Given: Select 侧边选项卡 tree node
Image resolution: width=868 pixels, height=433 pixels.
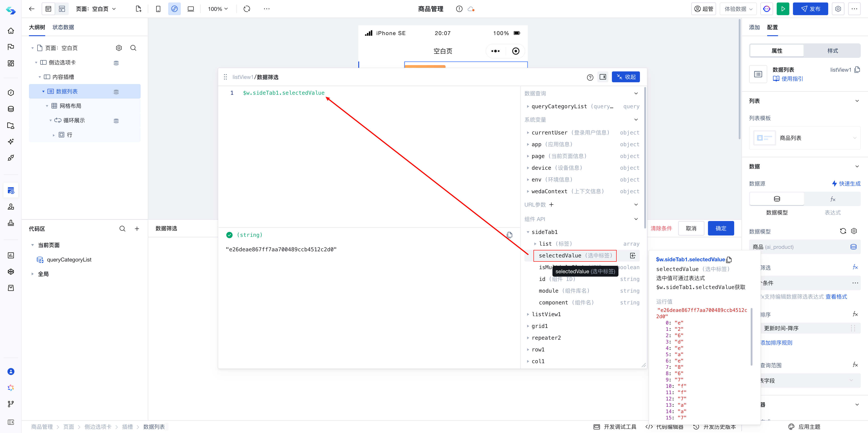Looking at the screenshot, I should pos(62,62).
